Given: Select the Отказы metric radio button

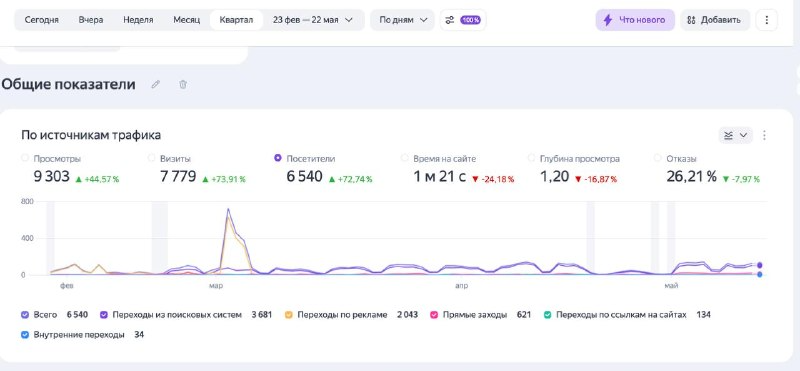Looking at the screenshot, I should [x=658, y=158].
